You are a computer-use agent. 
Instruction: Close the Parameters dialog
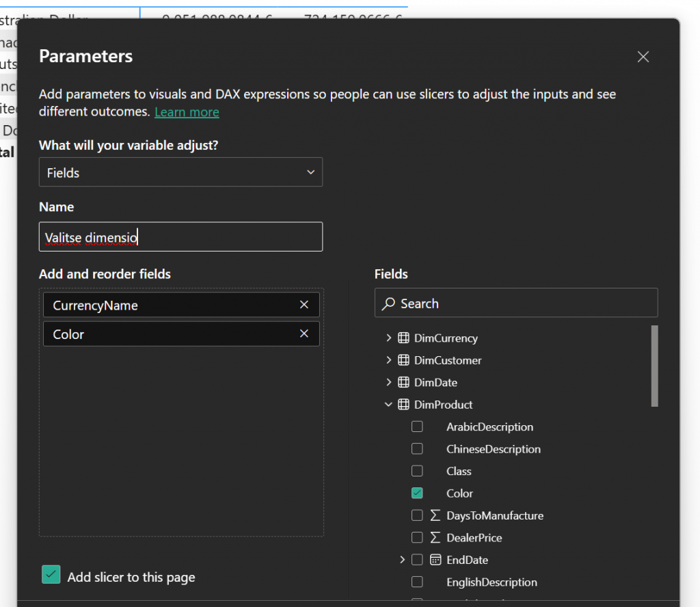coord(643,57)
